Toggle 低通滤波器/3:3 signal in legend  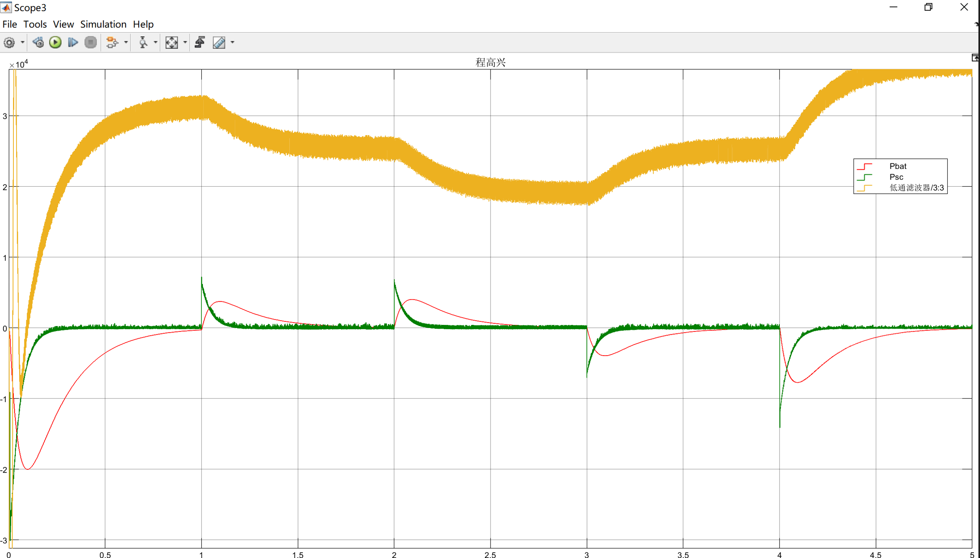(916, 188)
